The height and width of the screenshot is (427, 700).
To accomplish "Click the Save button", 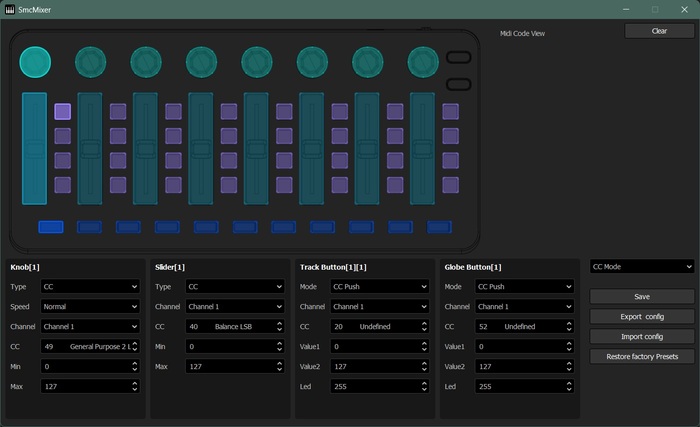I will [641, 296].
